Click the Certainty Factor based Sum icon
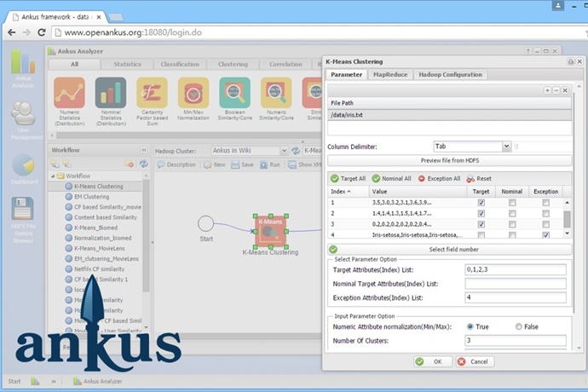 pos(152,95)
